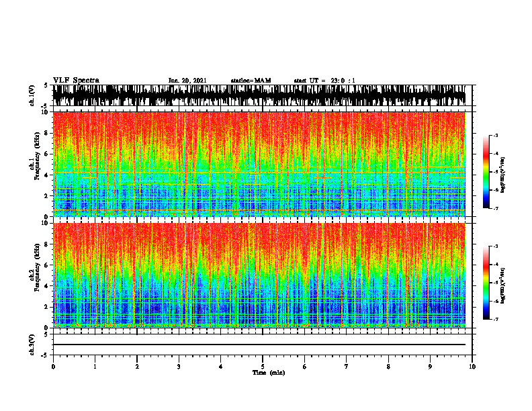Click the "-7" tick on ch.1 colorbar
532x411 pixels.
496,208
